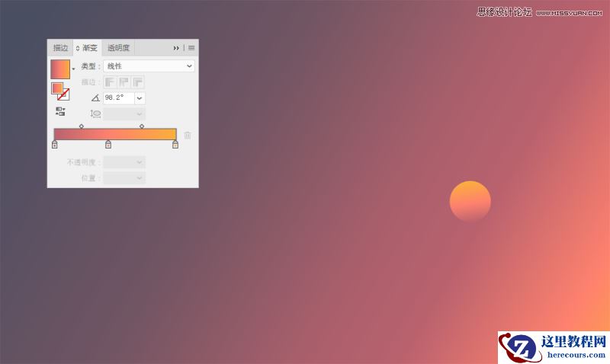
Task: Select the gradient fill box
Action: click(57, 88)
